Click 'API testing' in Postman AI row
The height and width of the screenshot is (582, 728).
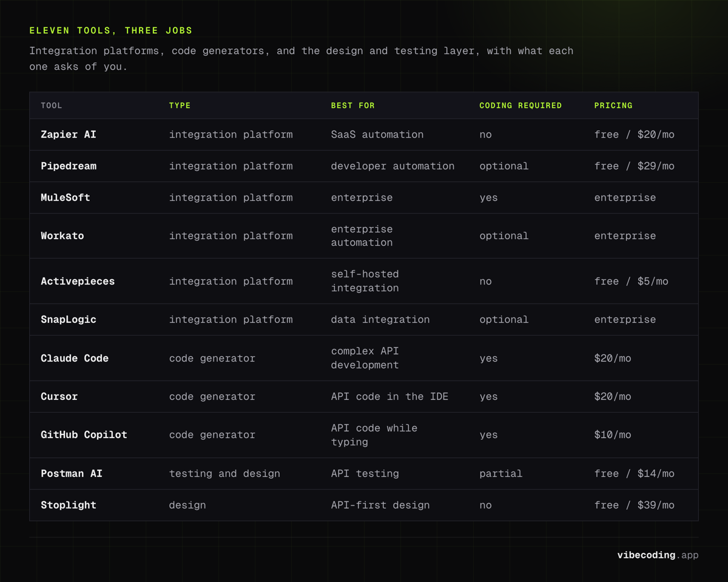pyautogui.click(x=365, y=474)
